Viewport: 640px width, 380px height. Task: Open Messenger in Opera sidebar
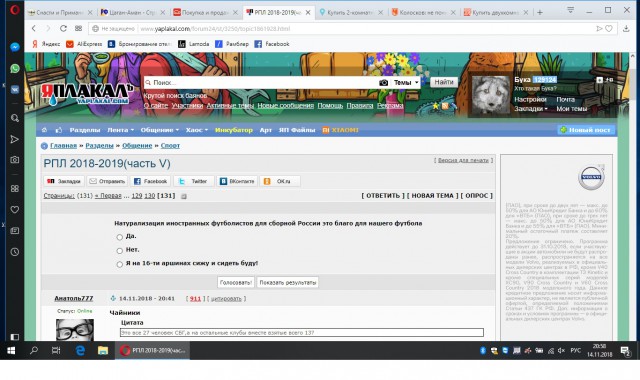pyautogui.click(x=15, y=47)
